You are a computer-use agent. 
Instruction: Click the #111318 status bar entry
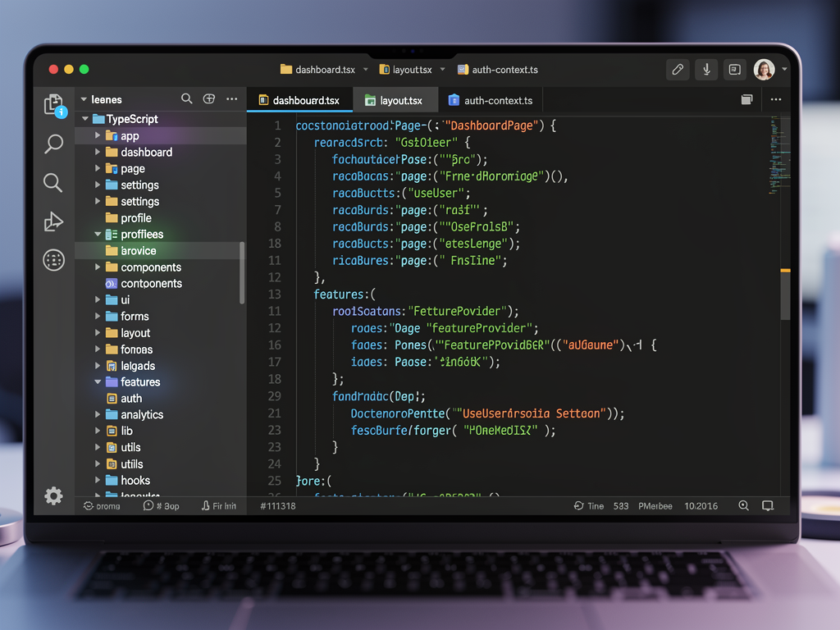click(x=277, y=506)
